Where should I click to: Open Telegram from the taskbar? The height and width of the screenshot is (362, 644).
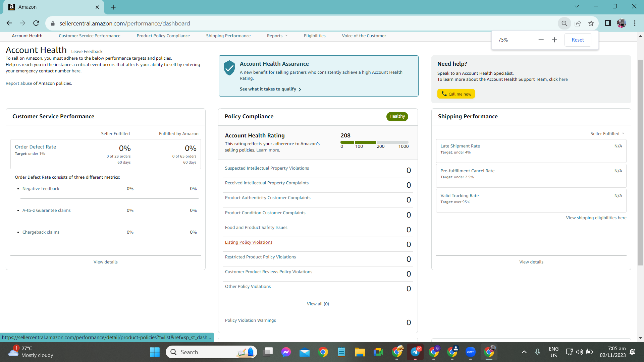pos(415,352)
